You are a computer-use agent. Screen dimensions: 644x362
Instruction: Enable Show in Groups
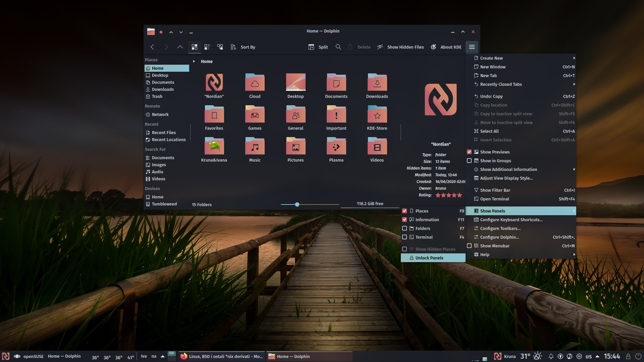pos(469,161)
